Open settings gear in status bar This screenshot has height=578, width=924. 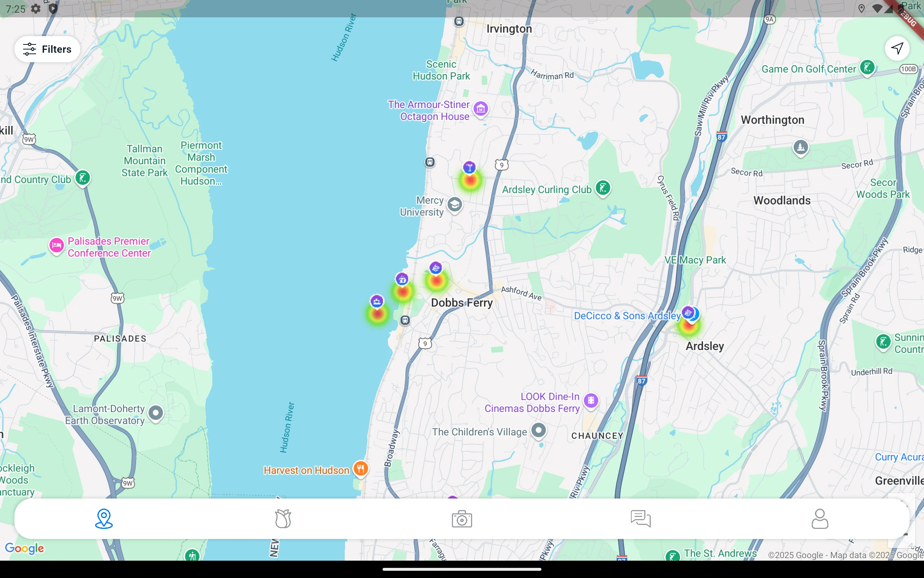(x=36, y=9)
